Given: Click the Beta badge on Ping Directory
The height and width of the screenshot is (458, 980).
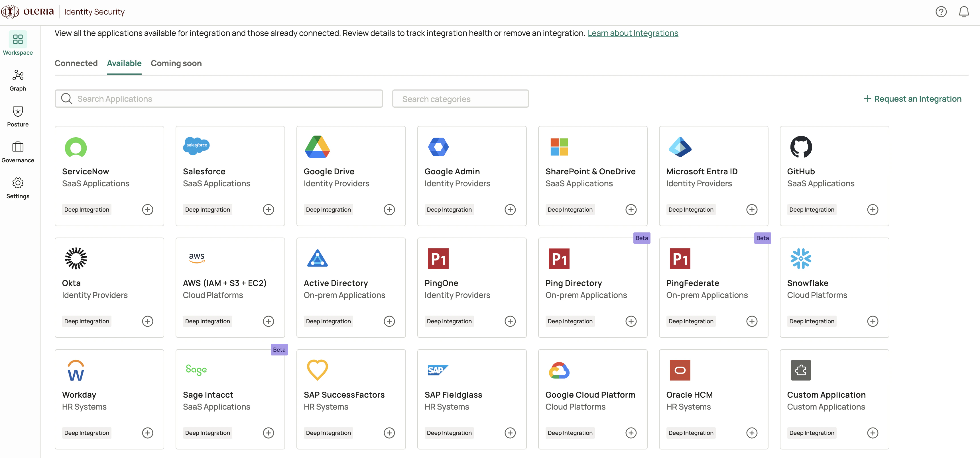Looking at the screenshot, I should 642,238.
